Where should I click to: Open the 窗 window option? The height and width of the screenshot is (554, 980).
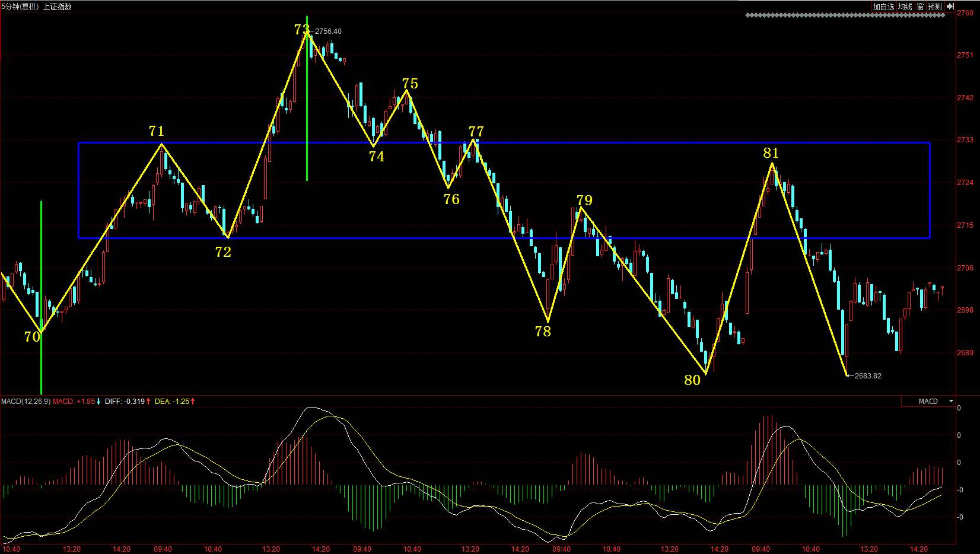[920, 7]
